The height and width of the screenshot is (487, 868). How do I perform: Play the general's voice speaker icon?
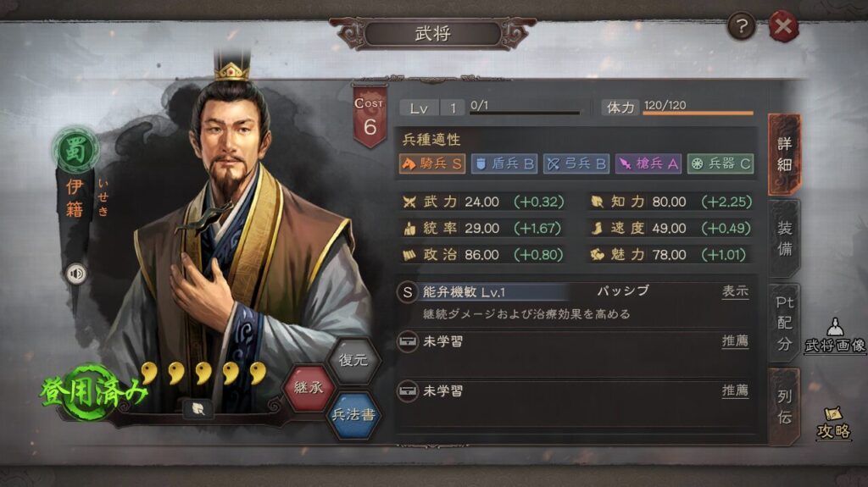coord(76,274)
